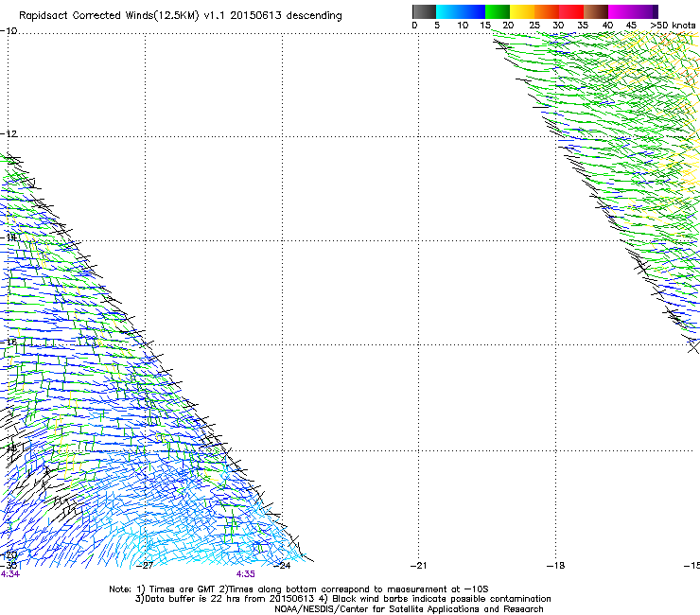Click the 'Data buffer is 22 hrs' note line
Screen dimensions: 700x615
tap(342, 599)
